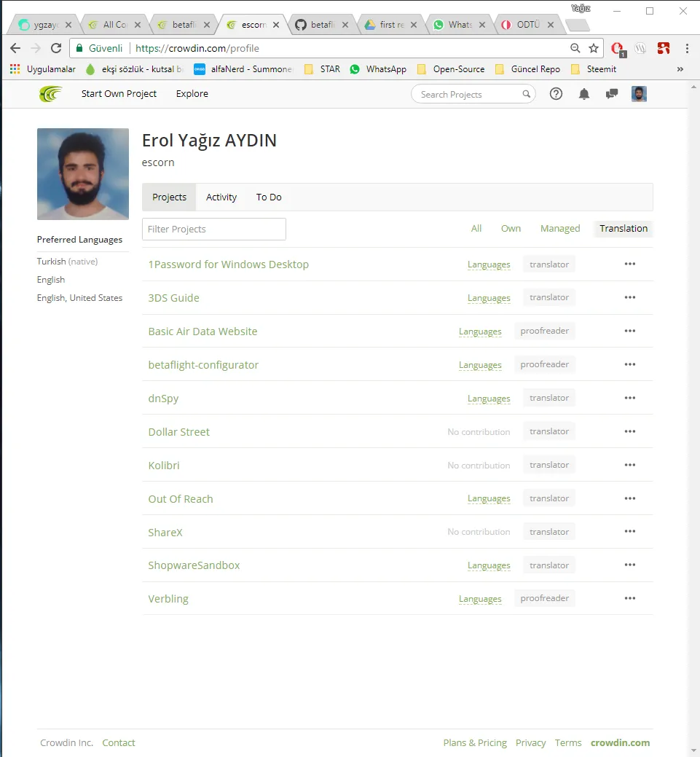The image size is (700, 757).
Task: Open the Verbling project link
Action: click(168, 599)
